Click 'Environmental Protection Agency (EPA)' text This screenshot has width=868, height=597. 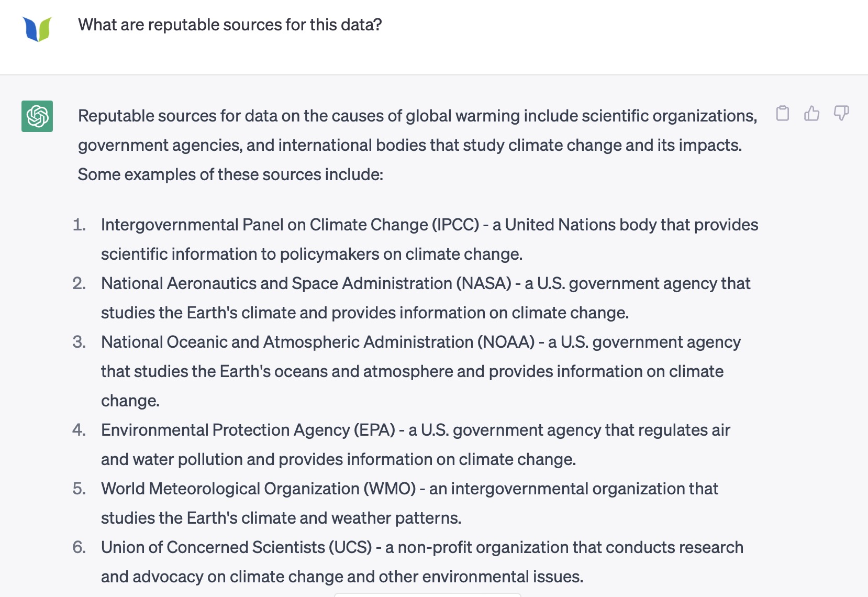(248, 430)
